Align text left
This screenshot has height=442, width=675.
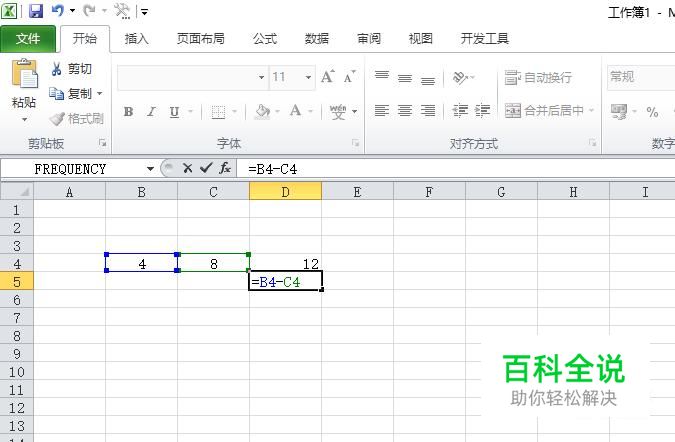pos(381,111)
